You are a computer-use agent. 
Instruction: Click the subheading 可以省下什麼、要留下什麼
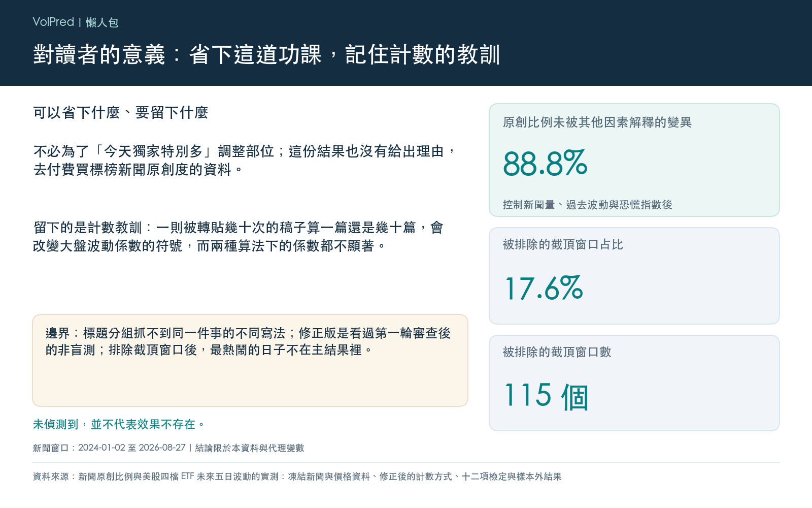point(121,113)
